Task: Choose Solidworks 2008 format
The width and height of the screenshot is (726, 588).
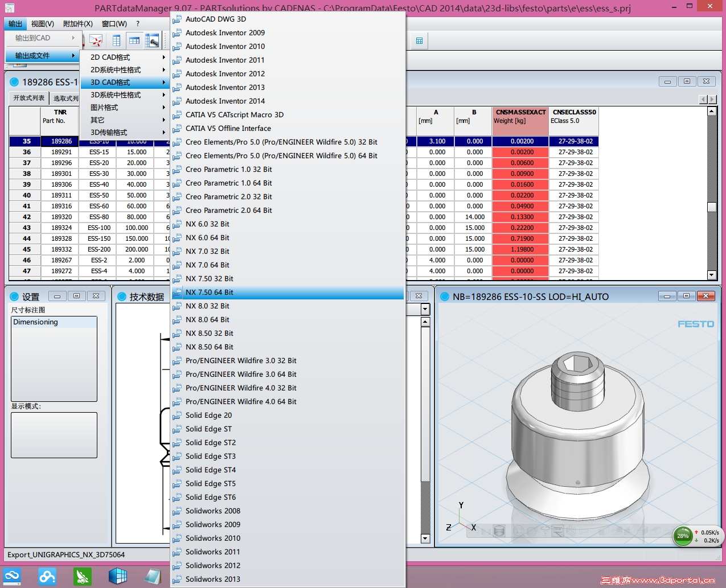Action: click(288, 511)
